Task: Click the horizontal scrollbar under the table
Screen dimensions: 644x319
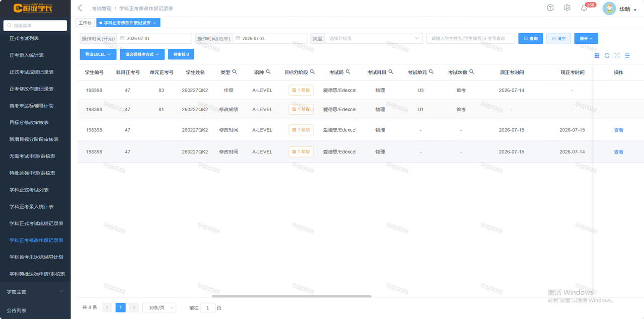Action: coord(292,296)
